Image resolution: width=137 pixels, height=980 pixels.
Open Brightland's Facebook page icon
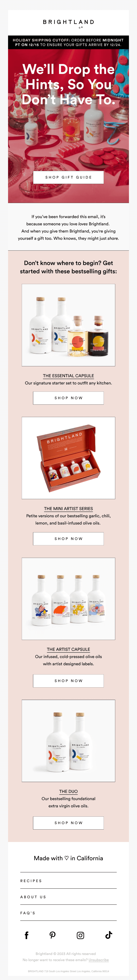tap(27, 935)
